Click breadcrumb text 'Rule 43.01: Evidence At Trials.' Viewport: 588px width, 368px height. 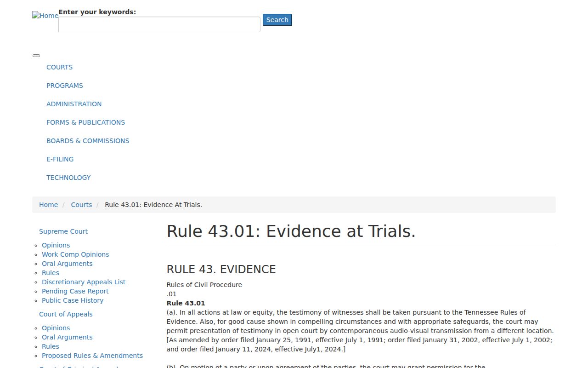tap(153, 205)
